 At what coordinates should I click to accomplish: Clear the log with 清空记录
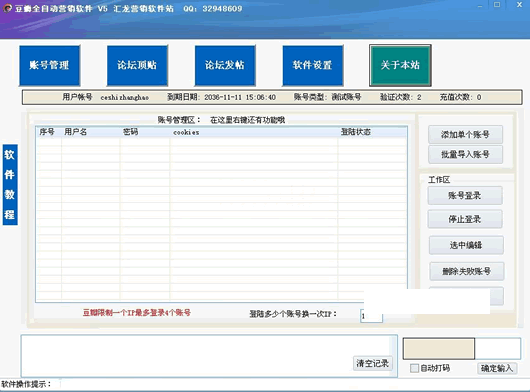372,363
